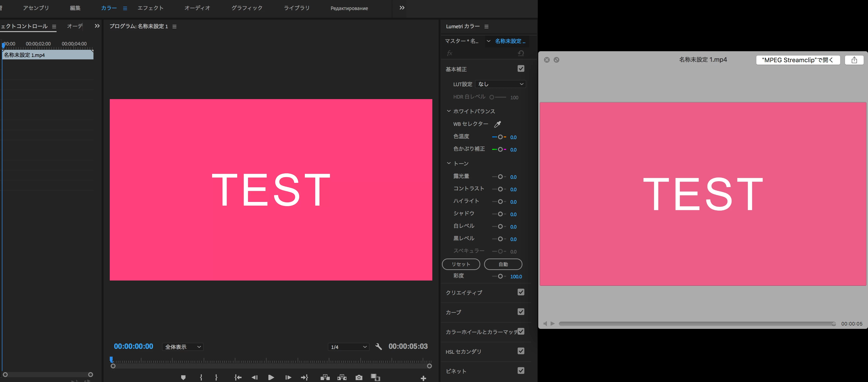
Task: Go to In point in Program monitor
Action: 238,377
